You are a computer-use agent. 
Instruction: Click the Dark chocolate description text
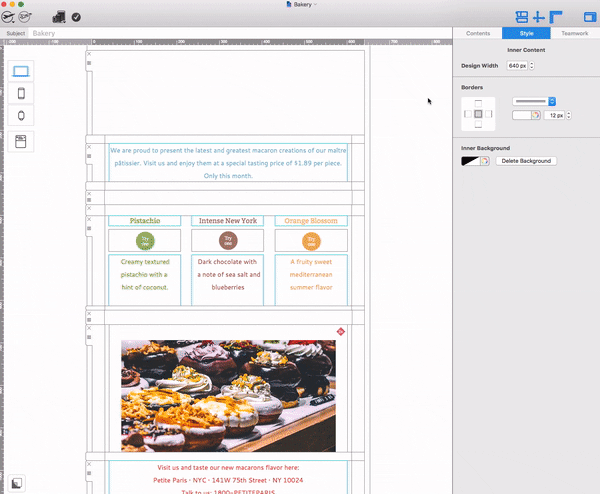[228, 274]
